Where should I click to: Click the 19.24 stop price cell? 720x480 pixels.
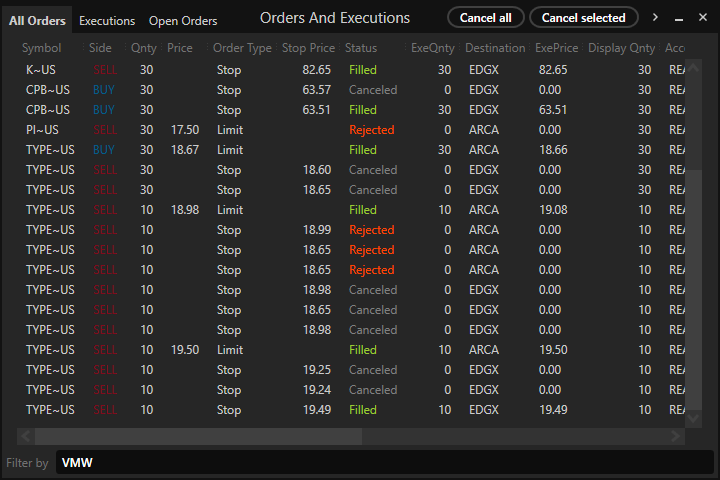point(317,390)
